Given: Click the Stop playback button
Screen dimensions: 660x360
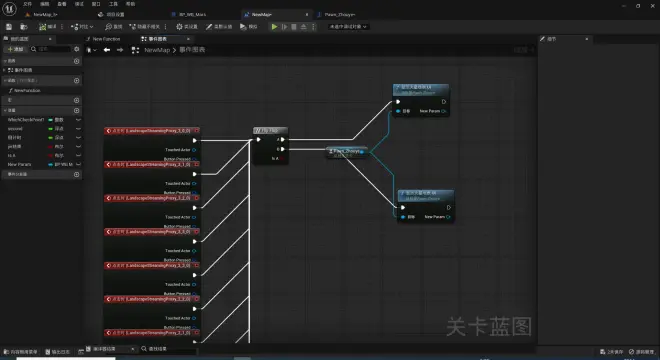Looking at the screenshot, I should (294, 27).
